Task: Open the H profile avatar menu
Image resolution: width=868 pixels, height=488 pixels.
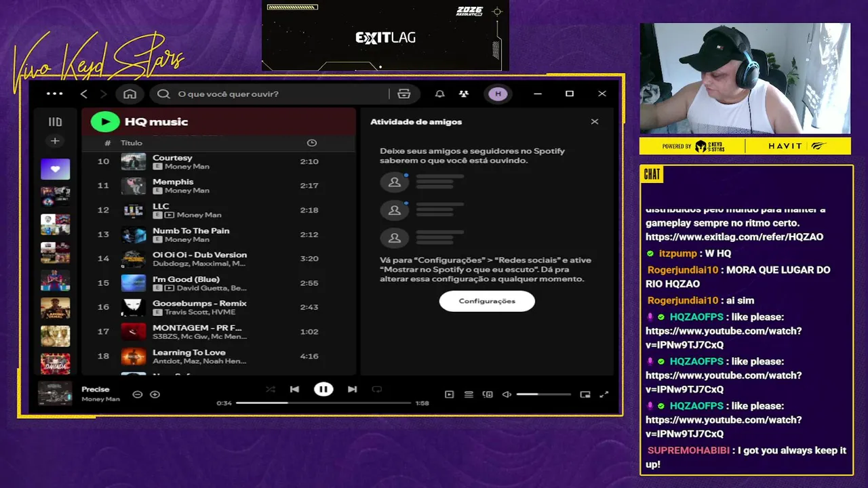Action: pos(498,94)
